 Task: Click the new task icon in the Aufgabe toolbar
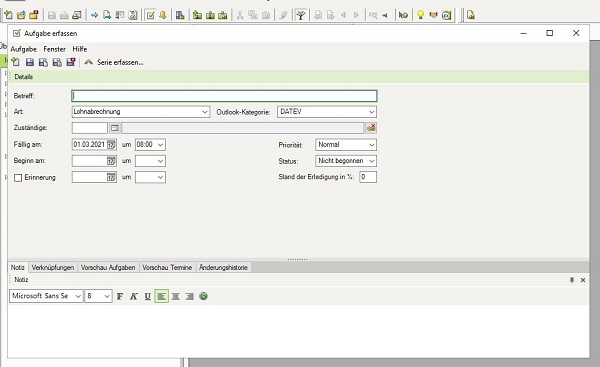pos(16,62)
